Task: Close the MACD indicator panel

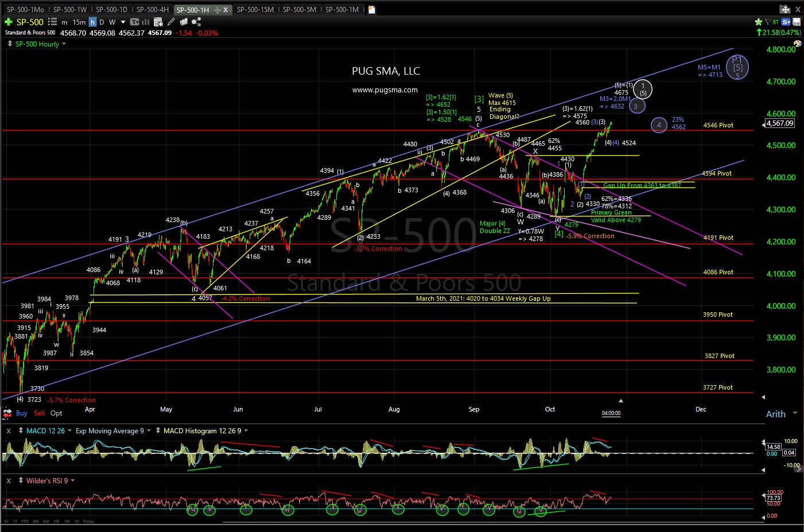Action: tap(9, 431)
